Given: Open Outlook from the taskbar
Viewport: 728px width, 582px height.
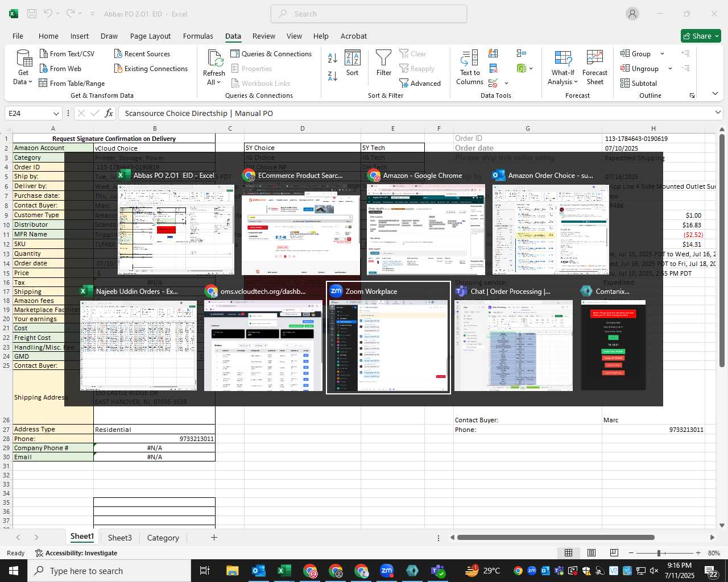Looking at the screenshot, I should click(x=258, y=571).
